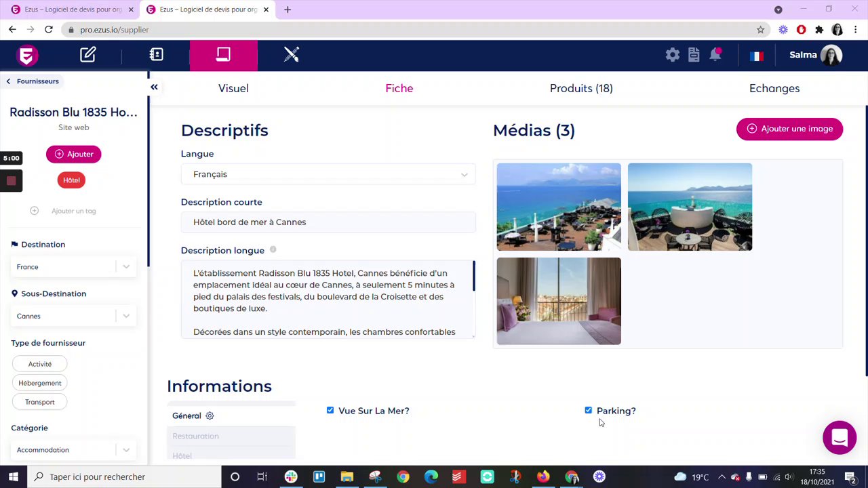
Task: Open the notifications bell
Action: [715, 55]
